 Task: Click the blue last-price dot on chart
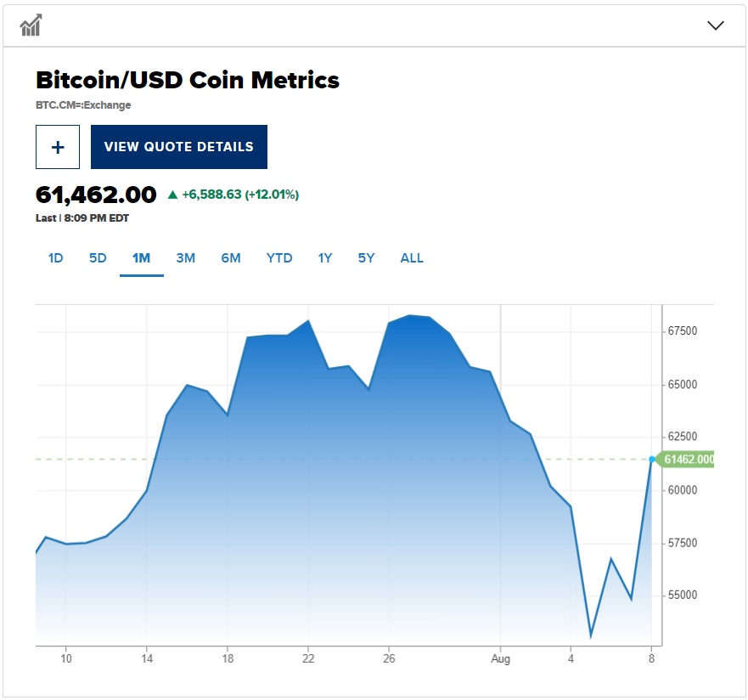[x=652, y=459]
